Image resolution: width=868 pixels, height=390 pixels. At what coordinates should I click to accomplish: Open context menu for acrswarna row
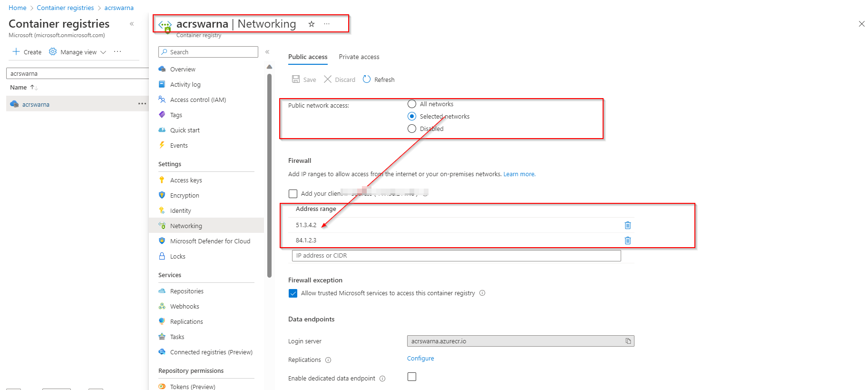tap(142, 104)
